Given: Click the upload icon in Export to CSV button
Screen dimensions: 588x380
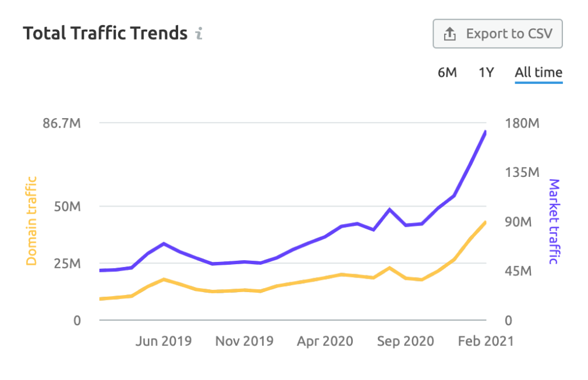Looking at the screenshot, I should pyautogui.click(x=449, y=34).
